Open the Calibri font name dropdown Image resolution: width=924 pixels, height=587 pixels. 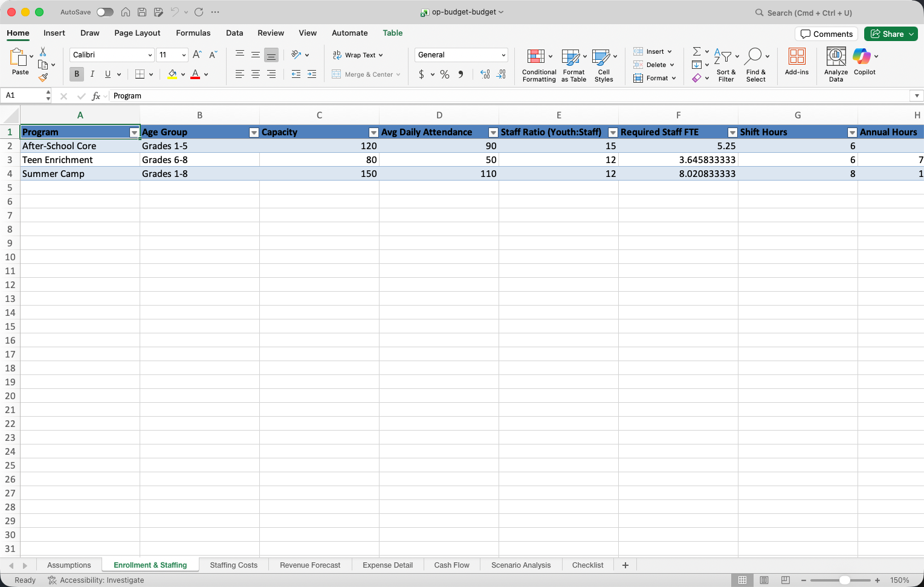pyautogui.click(x=150, y=55)
